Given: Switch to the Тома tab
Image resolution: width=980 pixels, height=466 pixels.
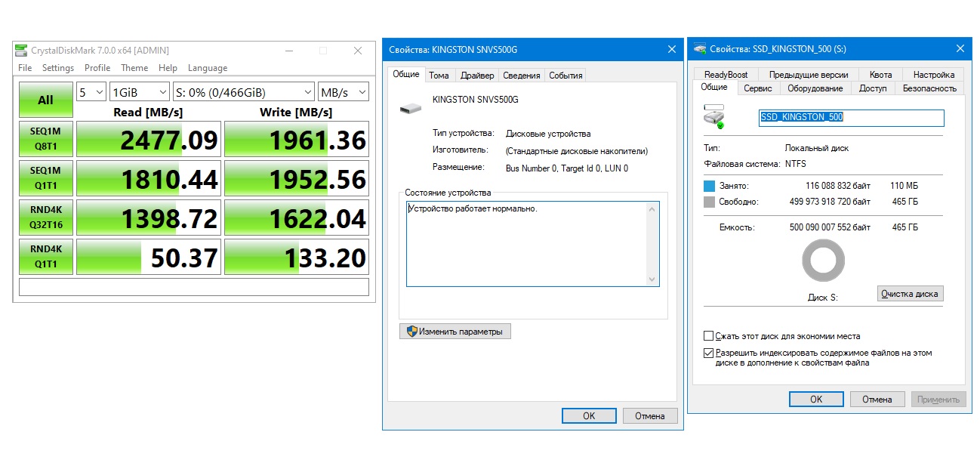Looking at the screenshot, I should [439, 76].
